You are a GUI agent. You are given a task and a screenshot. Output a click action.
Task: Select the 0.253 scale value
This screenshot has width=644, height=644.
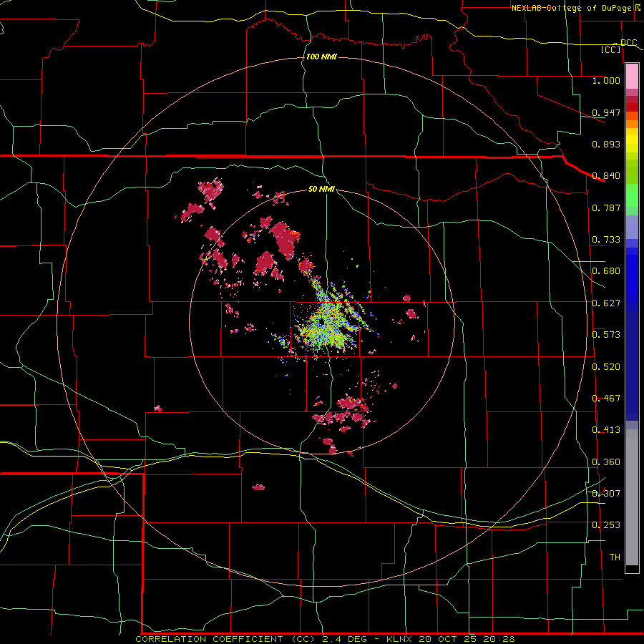pos(606,525)
